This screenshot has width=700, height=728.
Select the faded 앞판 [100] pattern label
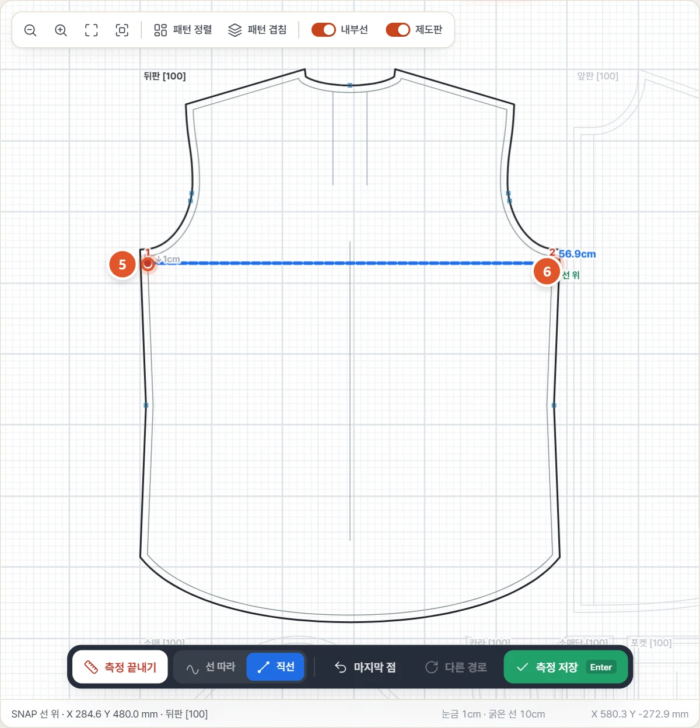point(597,76)
